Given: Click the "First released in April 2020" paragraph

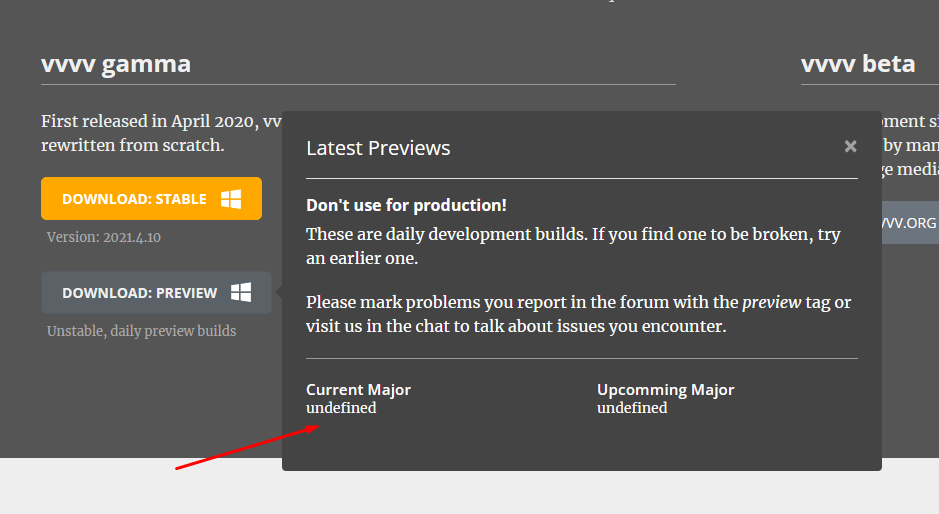Looking at the screenshot, I should [161, 133].
